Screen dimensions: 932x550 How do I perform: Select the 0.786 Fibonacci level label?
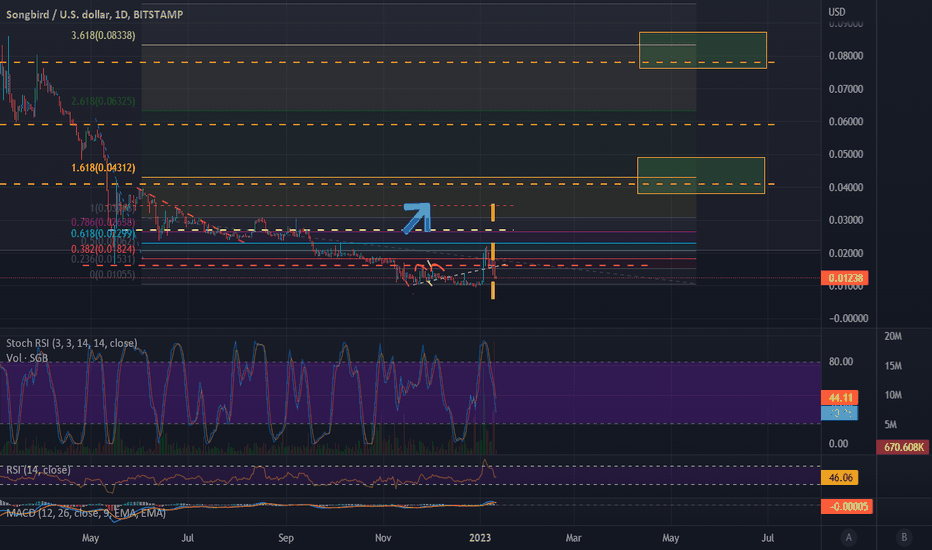[103, 222]
